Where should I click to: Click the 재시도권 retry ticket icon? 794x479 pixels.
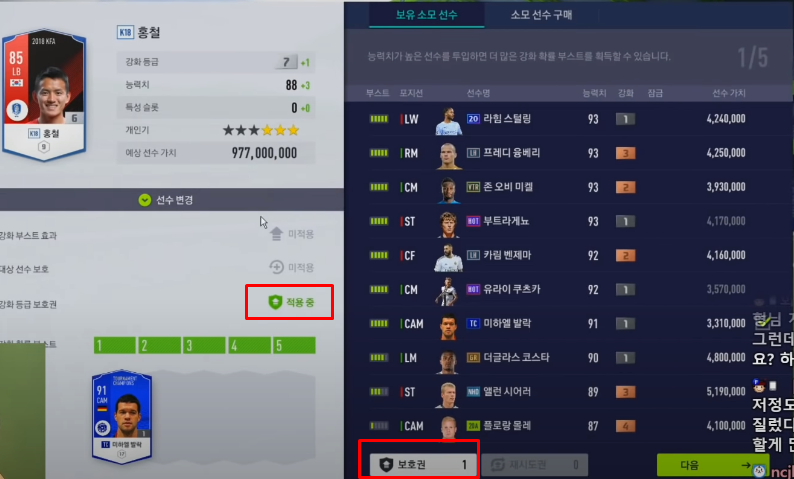point(498,465)
